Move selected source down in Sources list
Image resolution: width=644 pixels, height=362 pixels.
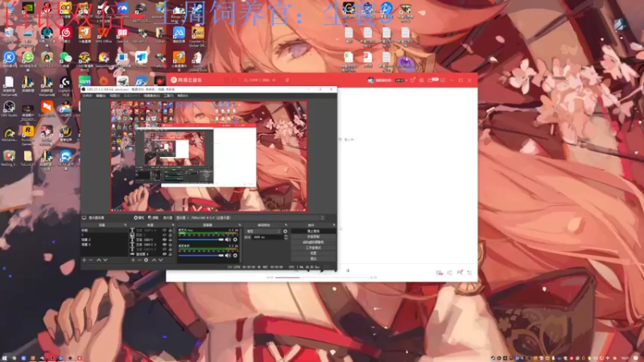pos(160,260)
